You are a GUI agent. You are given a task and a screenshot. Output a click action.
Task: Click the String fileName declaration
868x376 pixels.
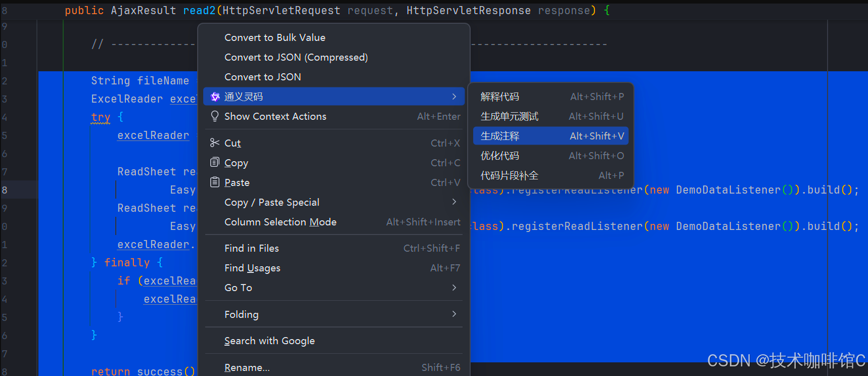pyautogui.click(x=140, y=81)
